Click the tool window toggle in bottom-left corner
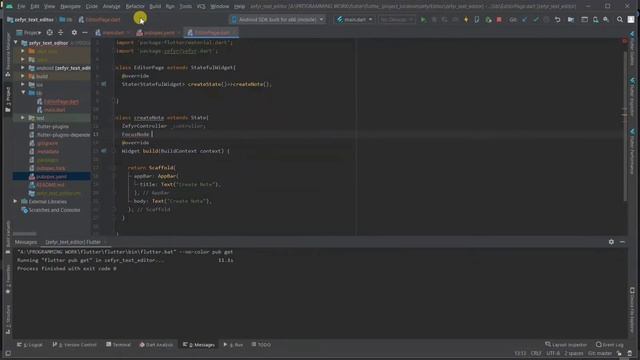Viewport: 640px width, 360px height. [8, 353]
